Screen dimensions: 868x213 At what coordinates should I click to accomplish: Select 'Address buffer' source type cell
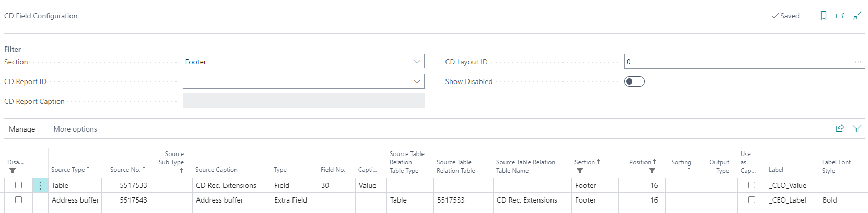coord(75,200)
